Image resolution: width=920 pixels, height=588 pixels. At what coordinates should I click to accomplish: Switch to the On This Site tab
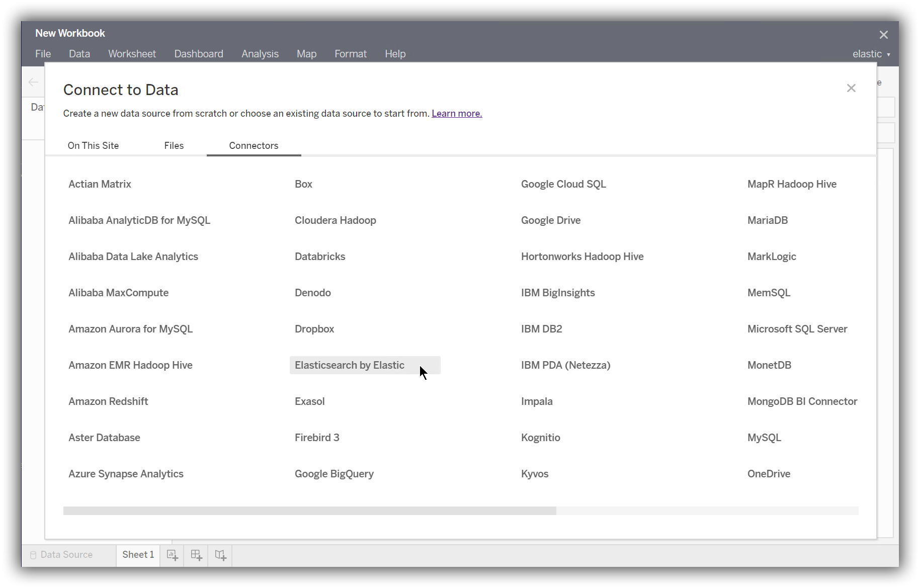pos(93,145)
